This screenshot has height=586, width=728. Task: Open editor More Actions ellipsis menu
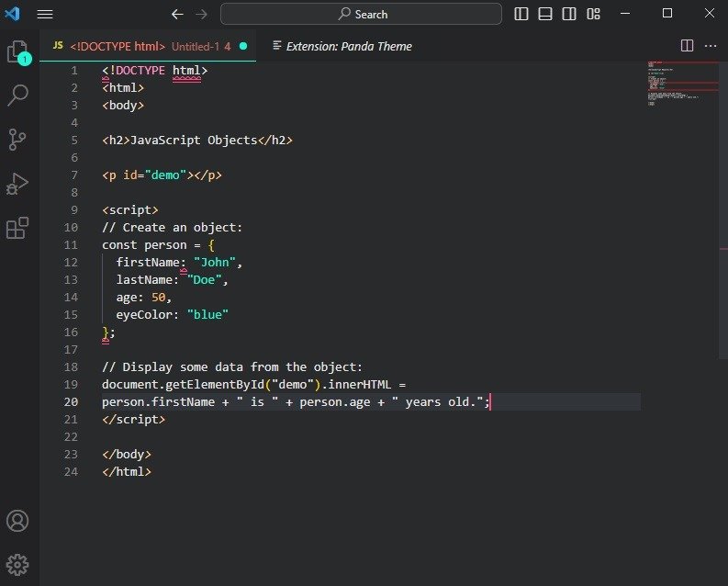tap(711, 46)
